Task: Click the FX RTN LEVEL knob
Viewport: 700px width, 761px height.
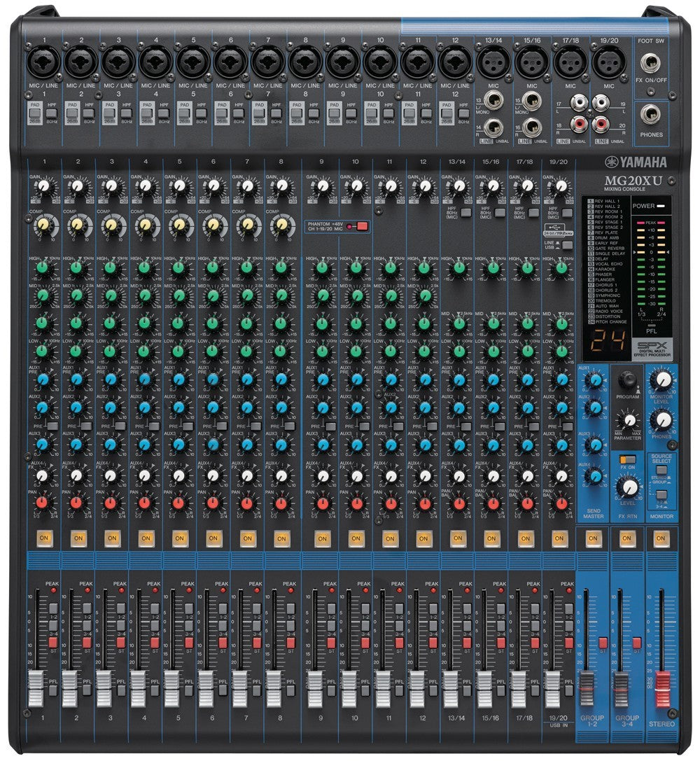Action: [628, 487]
